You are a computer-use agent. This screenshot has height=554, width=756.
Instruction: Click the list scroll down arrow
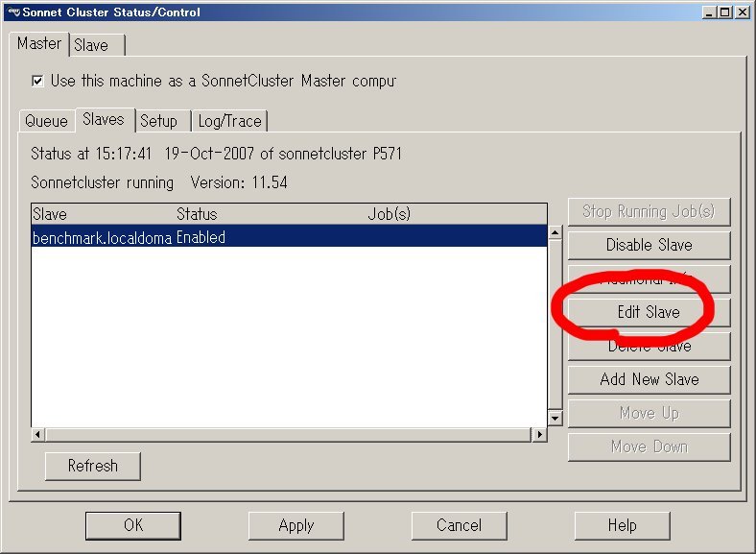point(555,418)
